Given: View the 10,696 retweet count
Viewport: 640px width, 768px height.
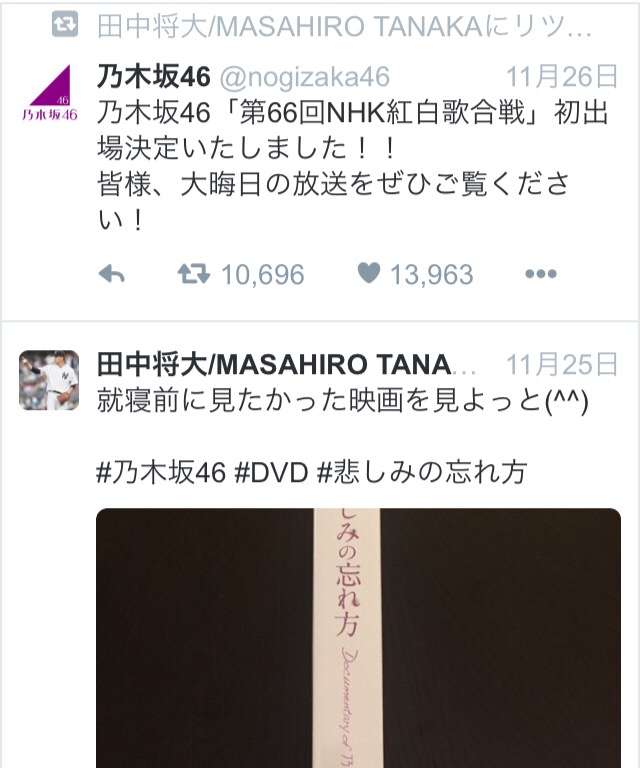Looking at the screenshot, I should point(262,274).
